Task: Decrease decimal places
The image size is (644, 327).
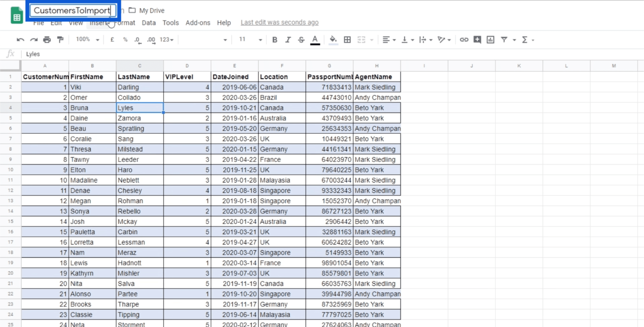Action: pos(138,40)
